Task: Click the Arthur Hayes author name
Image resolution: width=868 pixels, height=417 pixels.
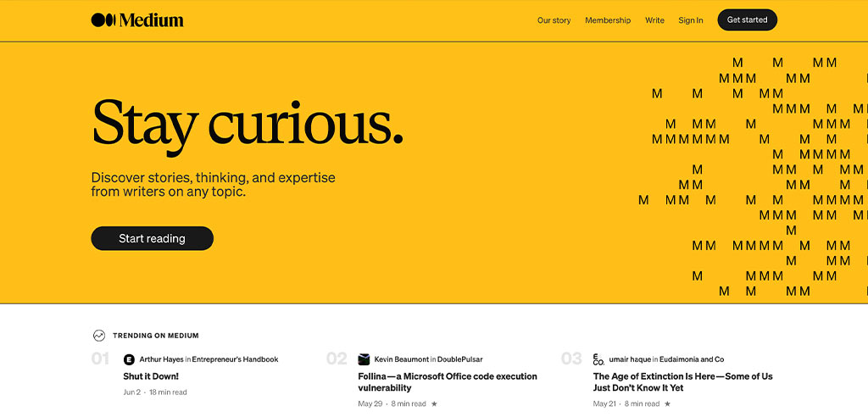Action: (x=161, y=359)
